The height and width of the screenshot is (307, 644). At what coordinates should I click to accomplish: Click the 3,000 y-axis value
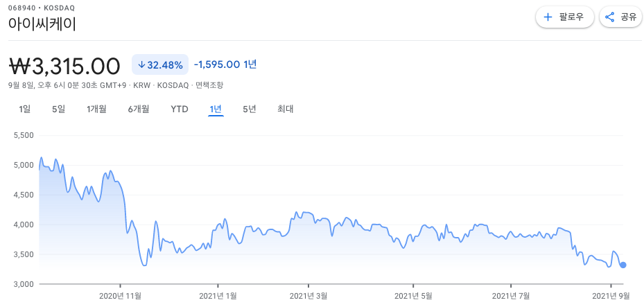[25, 284]
